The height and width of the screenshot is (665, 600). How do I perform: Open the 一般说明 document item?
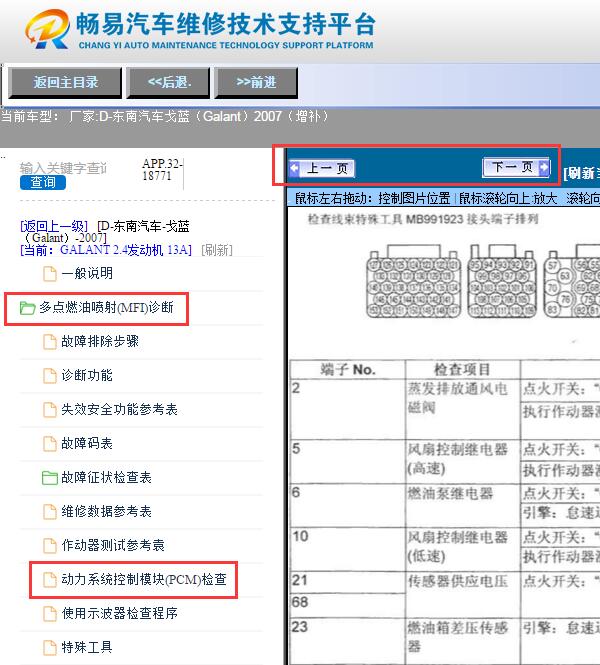pos(87,274)
